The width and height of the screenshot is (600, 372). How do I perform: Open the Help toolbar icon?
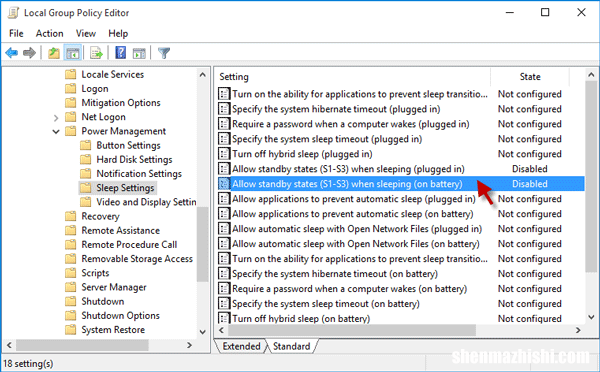click(121, 53)
